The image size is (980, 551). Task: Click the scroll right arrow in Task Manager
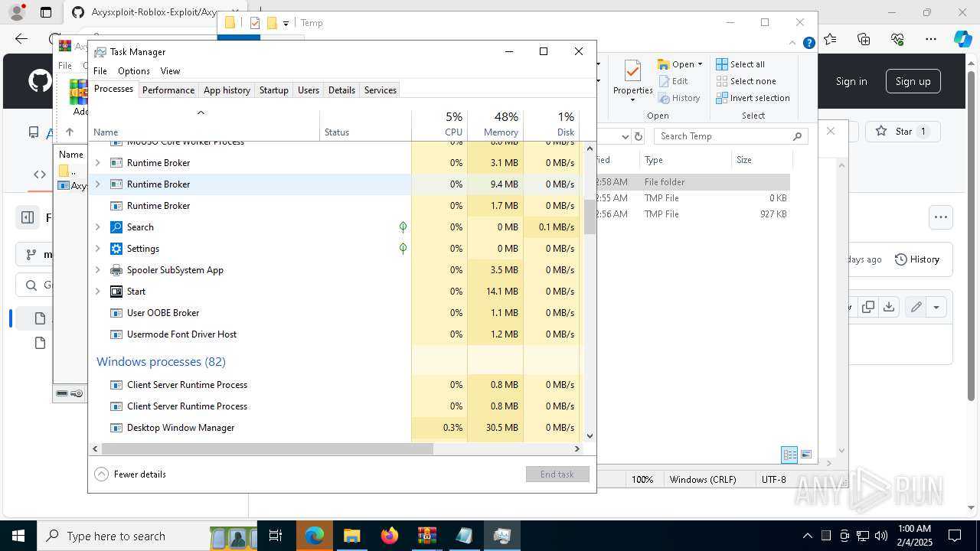click(577, 448)
